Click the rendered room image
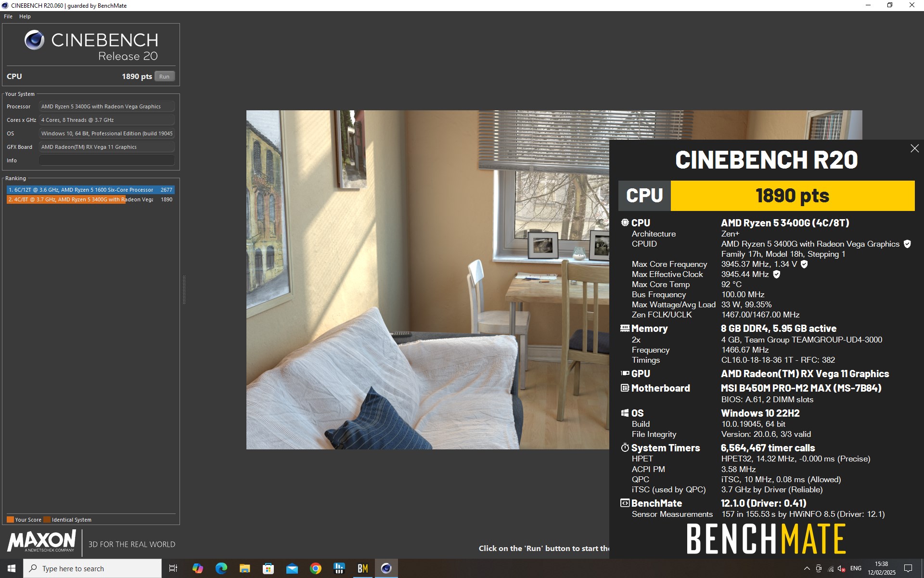Screen dimensions: 924x578 point(427,280)
